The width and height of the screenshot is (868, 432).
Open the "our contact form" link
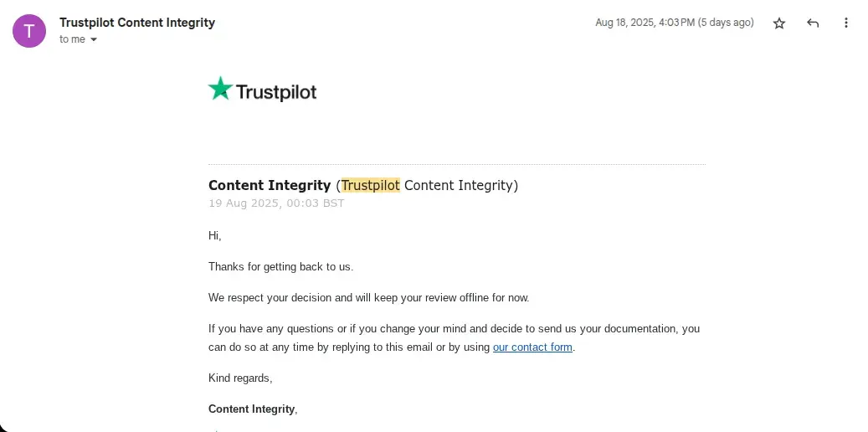pos(532,347)
